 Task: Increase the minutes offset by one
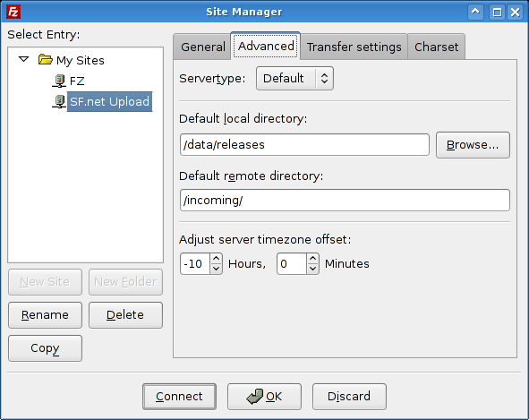coord(312,259)
